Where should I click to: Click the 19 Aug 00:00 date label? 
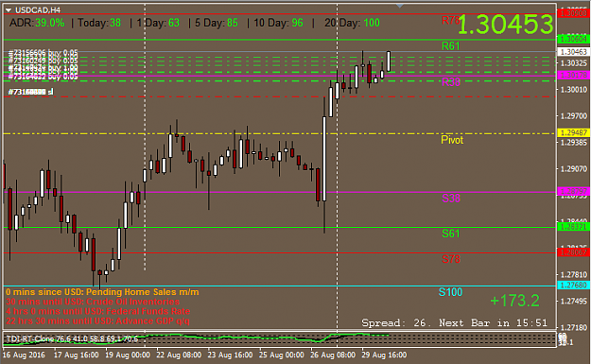coord(128,355)
